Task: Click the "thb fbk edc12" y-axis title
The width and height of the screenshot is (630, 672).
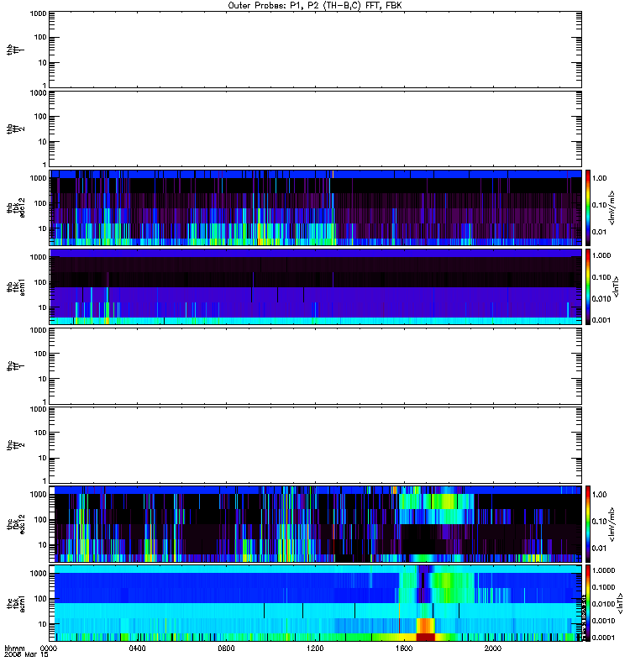Action: tap(16, 207)
